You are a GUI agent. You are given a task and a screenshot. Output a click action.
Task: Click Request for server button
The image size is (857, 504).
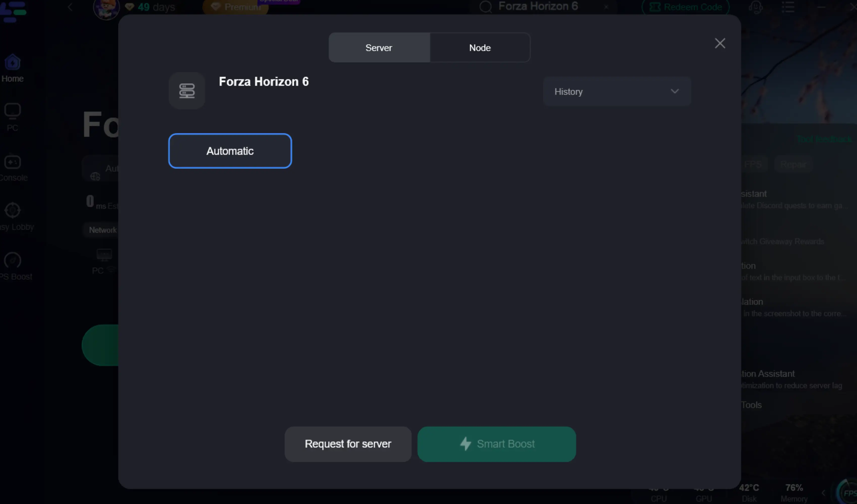(348, 444)
